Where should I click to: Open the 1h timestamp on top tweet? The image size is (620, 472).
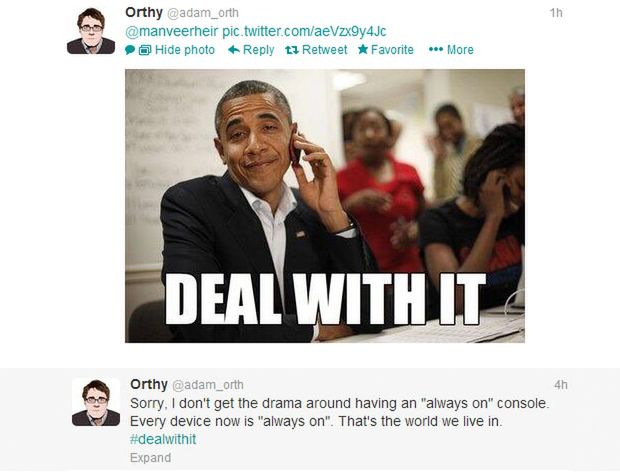(556, 13)
